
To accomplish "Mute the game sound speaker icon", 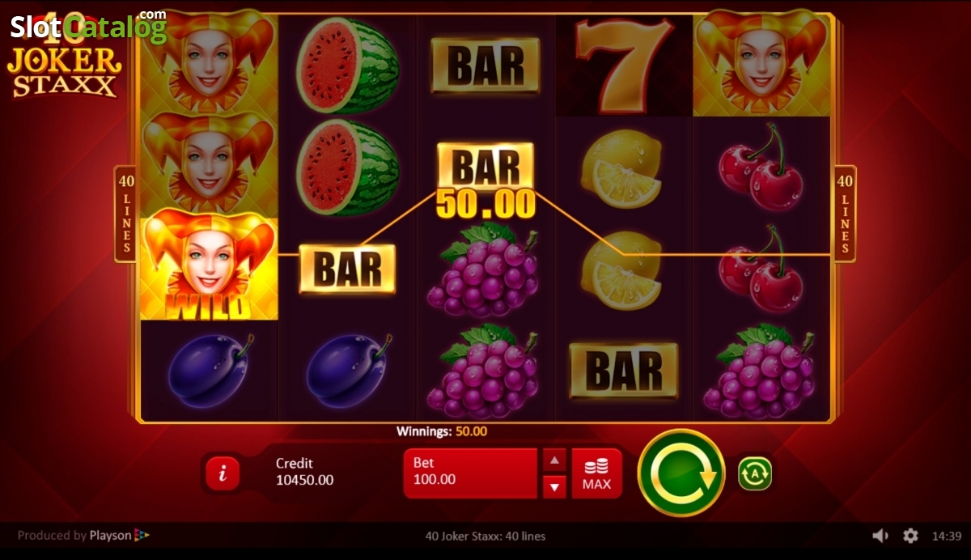I will tap(880, 536).
